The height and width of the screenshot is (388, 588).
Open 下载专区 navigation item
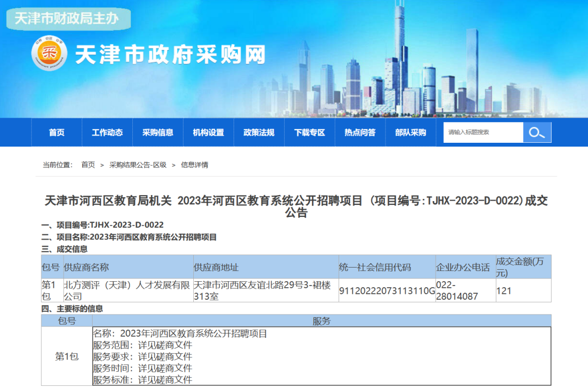point(310,132)
